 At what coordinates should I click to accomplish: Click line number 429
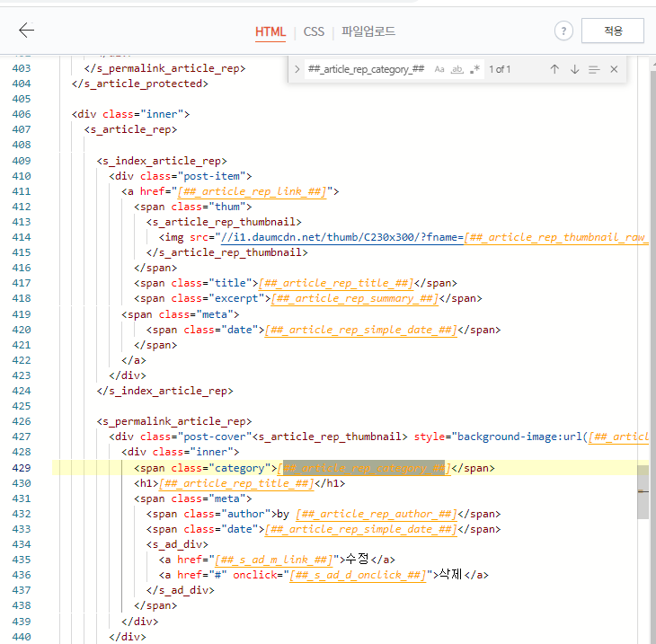22,468
